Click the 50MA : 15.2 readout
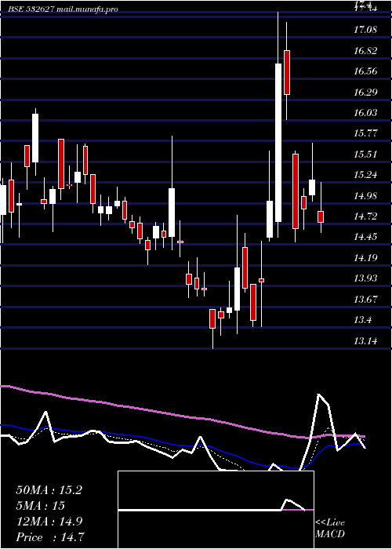392x549 pixels. 49,490
